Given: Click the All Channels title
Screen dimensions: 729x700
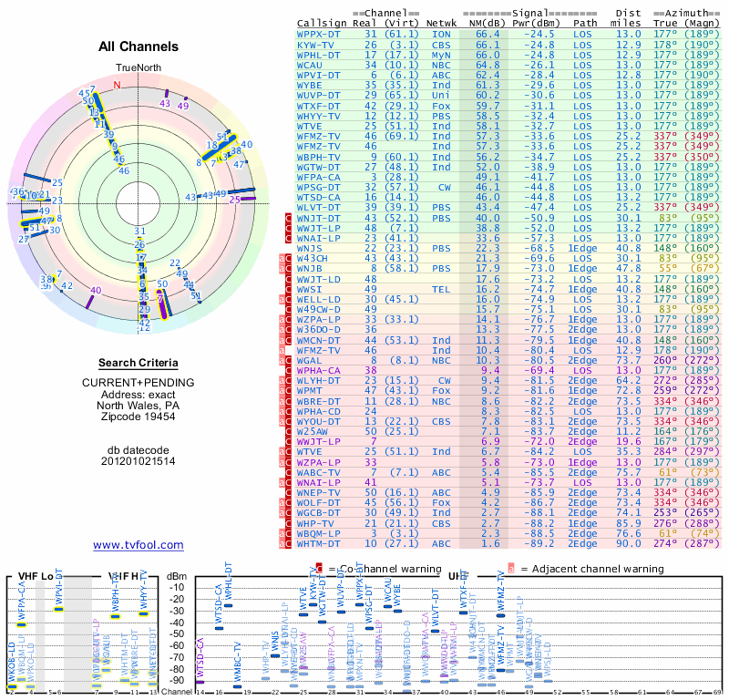Looking at the screenshot, I should click(138, 46).
